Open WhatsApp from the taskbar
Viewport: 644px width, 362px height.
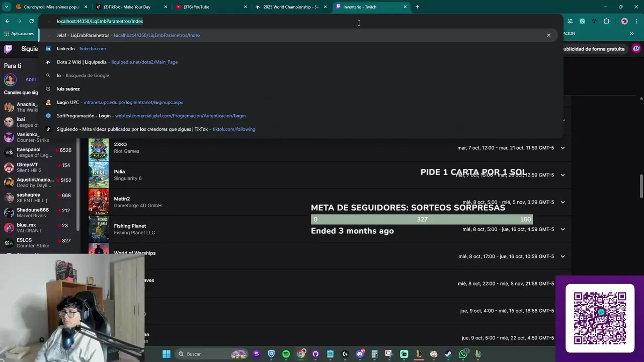point(463,354)
